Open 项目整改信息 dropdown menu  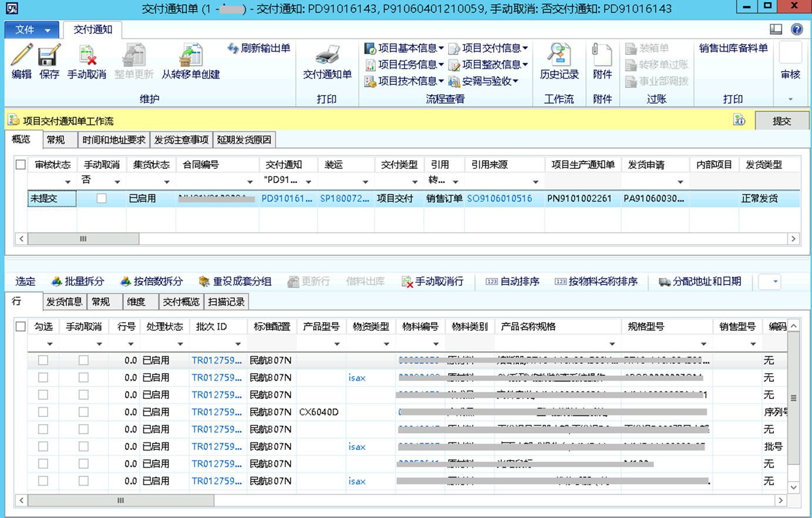tap(488, 65)
